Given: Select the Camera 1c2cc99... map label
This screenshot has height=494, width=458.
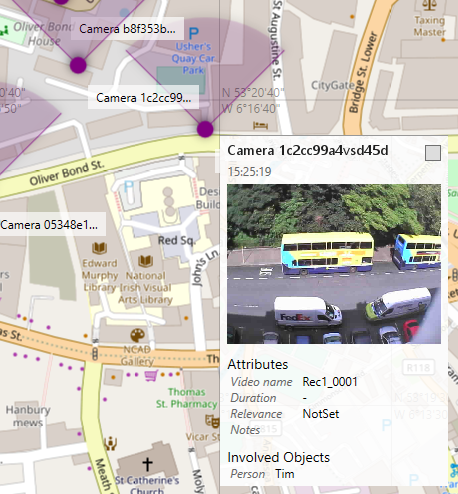Looking at the screenshot, I should 143,98.
